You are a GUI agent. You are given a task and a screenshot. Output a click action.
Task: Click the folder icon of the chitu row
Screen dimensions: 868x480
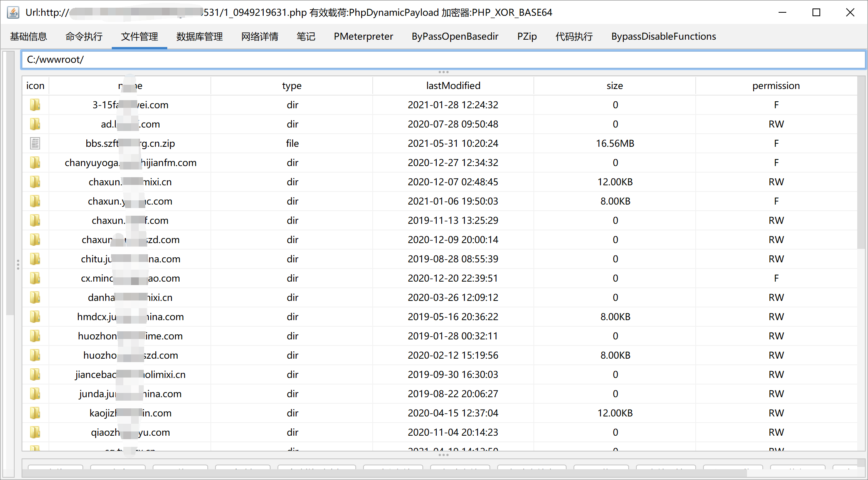coord(35,259)
